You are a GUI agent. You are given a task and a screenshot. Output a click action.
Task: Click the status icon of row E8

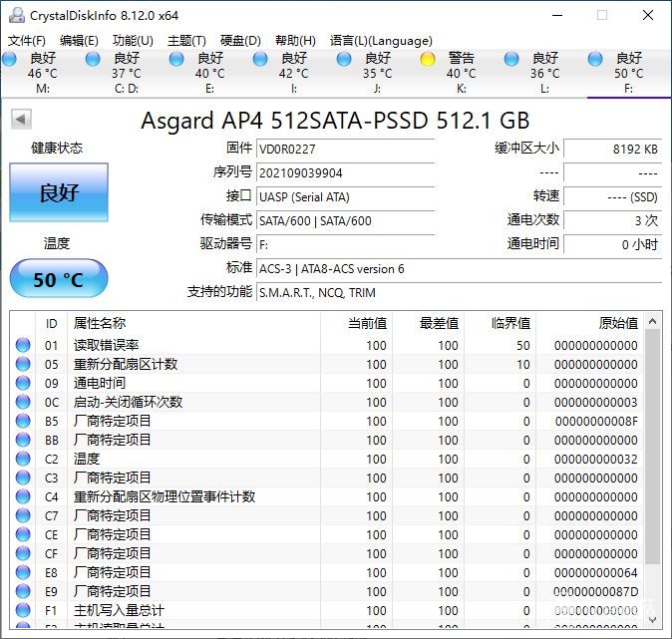[23, 572]
